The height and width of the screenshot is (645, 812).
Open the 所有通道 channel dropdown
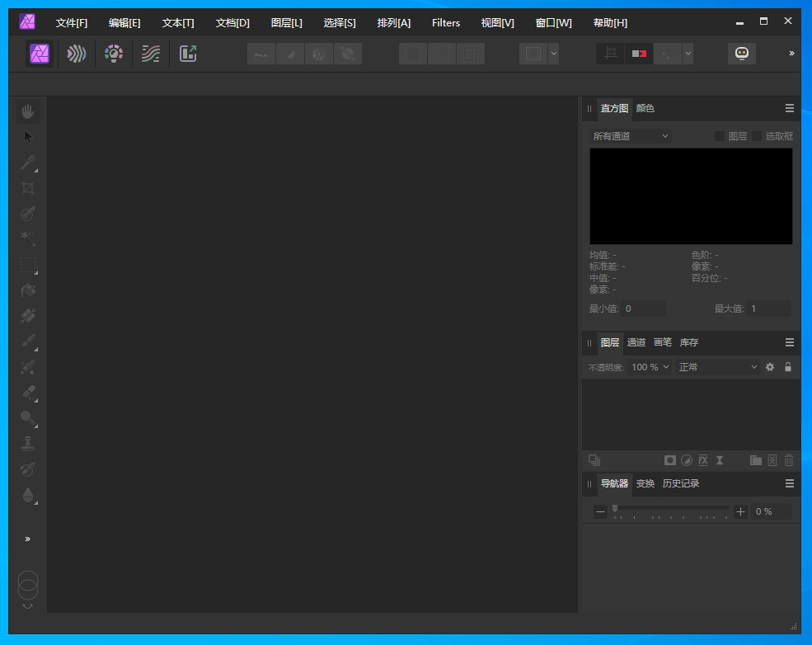point(631,136)
